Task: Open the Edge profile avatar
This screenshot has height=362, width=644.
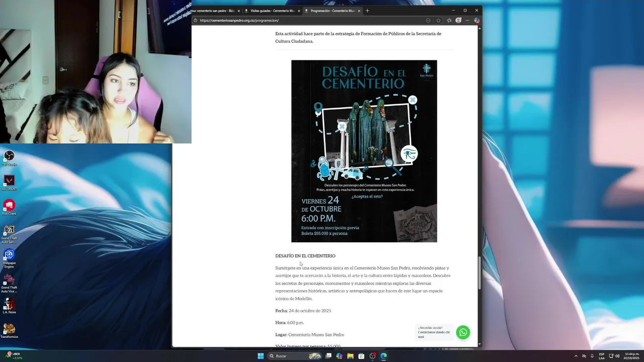Action: pyautogui.click(x=458, y=21)
